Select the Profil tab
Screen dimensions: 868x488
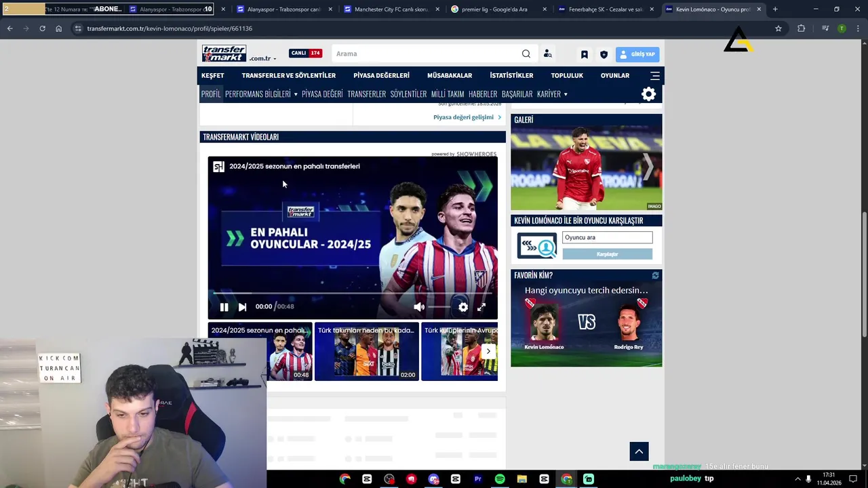coord(211,94)
